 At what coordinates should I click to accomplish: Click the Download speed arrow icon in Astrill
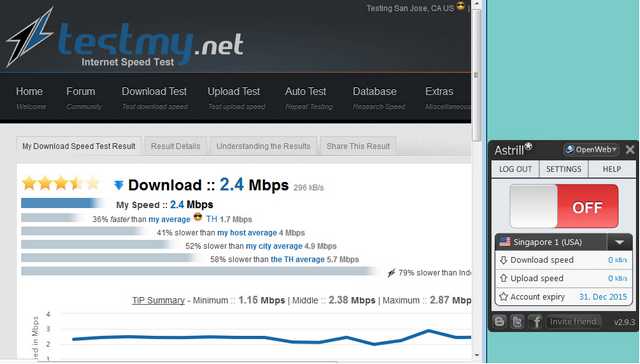[504, 260]
